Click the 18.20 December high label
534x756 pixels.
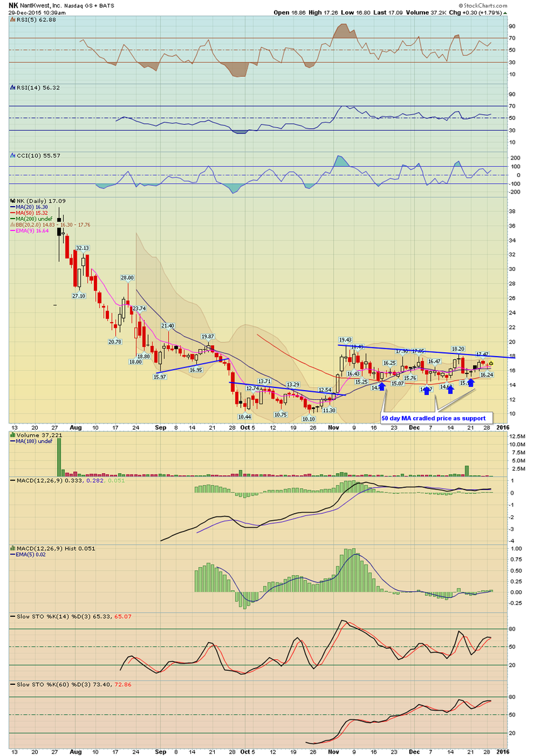(x=458, y=348)
